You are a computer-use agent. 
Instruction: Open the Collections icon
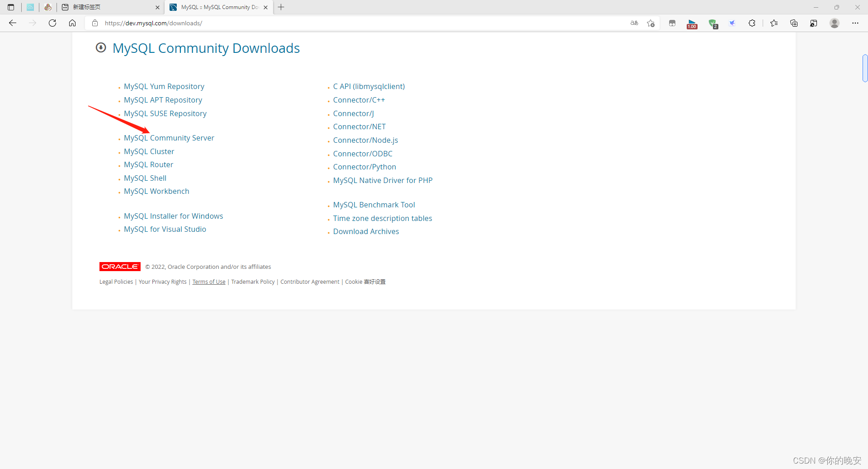(x=794, y=23)
